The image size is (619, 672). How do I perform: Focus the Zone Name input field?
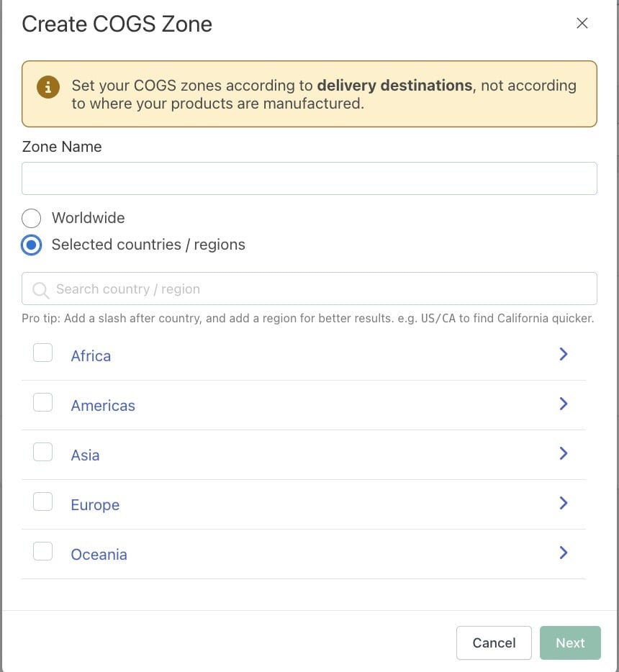click(309, 178)
